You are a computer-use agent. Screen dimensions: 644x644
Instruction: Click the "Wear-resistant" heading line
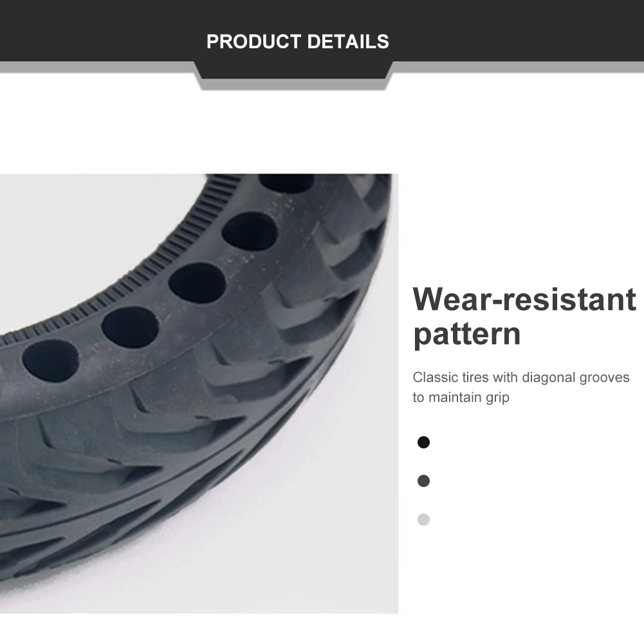click(x=524, y=299)
